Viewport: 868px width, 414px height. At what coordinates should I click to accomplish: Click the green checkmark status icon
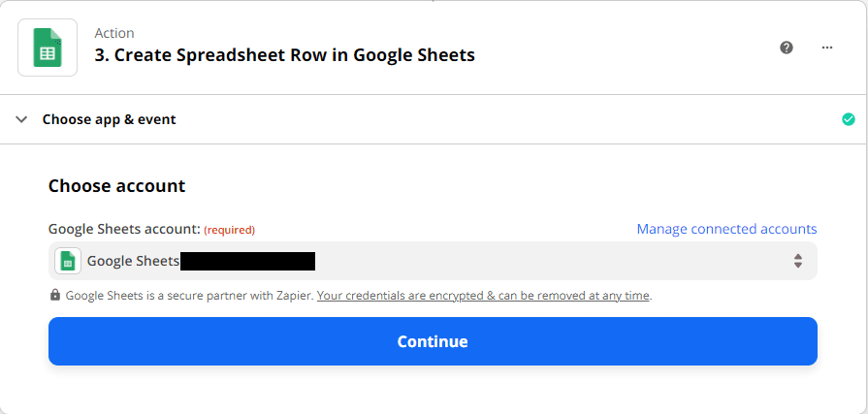point(849,119)
